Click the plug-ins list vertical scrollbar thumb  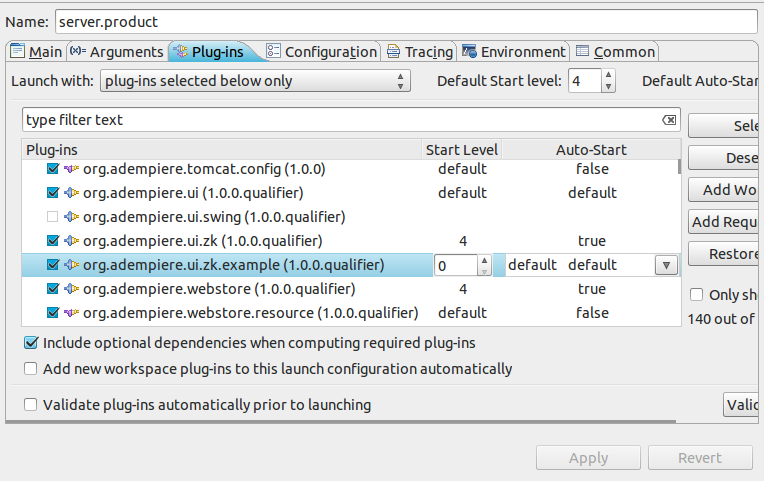(x=679, y=166)
